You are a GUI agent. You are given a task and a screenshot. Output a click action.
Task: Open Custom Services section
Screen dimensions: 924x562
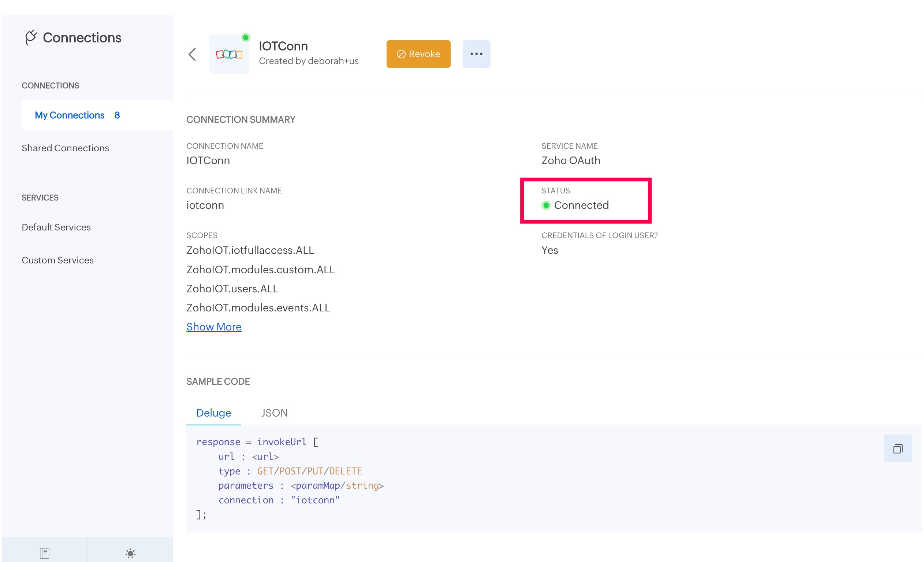pos(58,260)
